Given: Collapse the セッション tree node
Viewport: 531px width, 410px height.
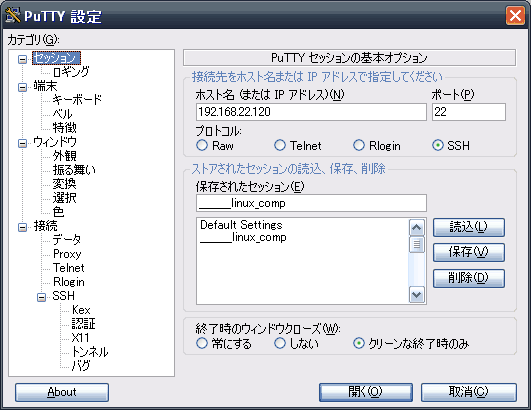Looking at the screenshot, I should click(x=22, y=60).
